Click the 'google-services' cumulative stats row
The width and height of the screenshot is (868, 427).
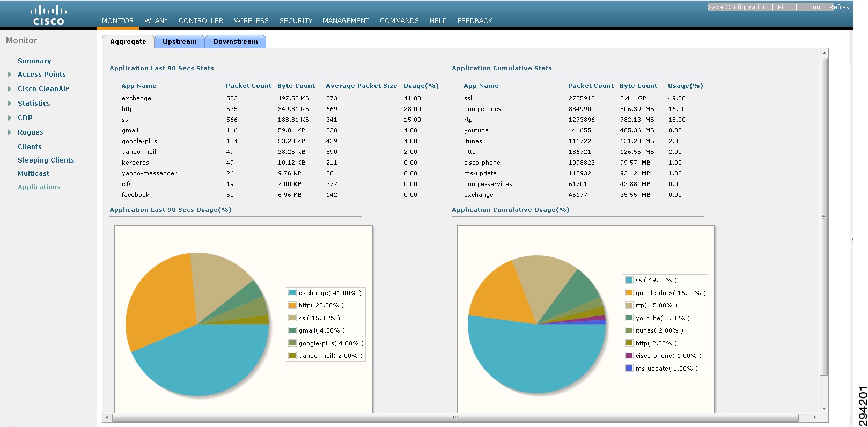[x=587, y=184]
